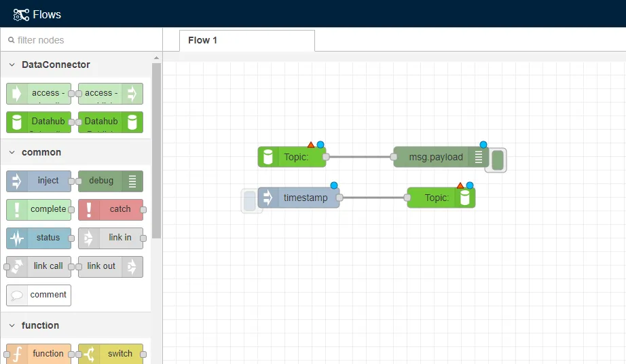Select the first access node with arrow on left
This screenshot has width=626, height=364.
(x=39, y=94)
